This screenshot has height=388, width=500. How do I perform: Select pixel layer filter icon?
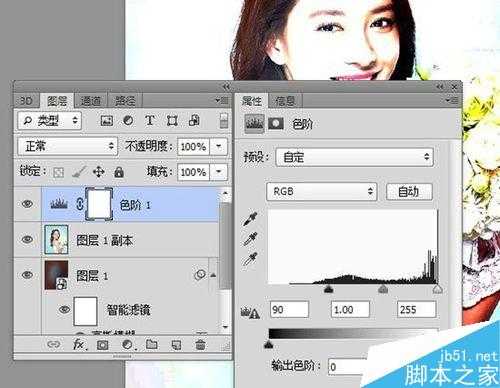(107, 121)
